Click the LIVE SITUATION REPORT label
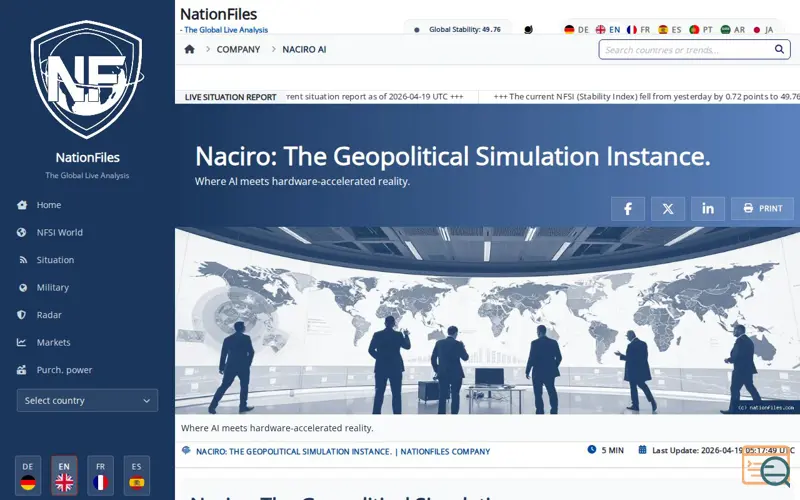The image size is (800, 500). click(x=231, y=97)
